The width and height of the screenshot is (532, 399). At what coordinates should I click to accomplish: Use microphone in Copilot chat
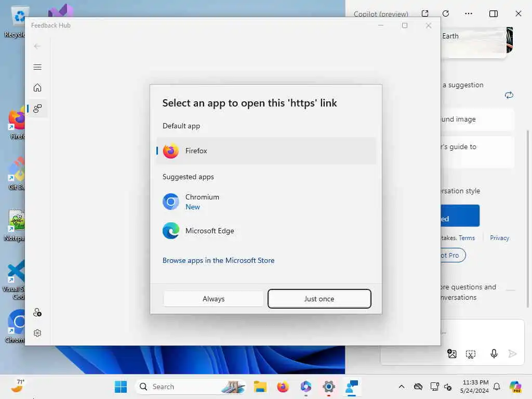coord(494,354)
